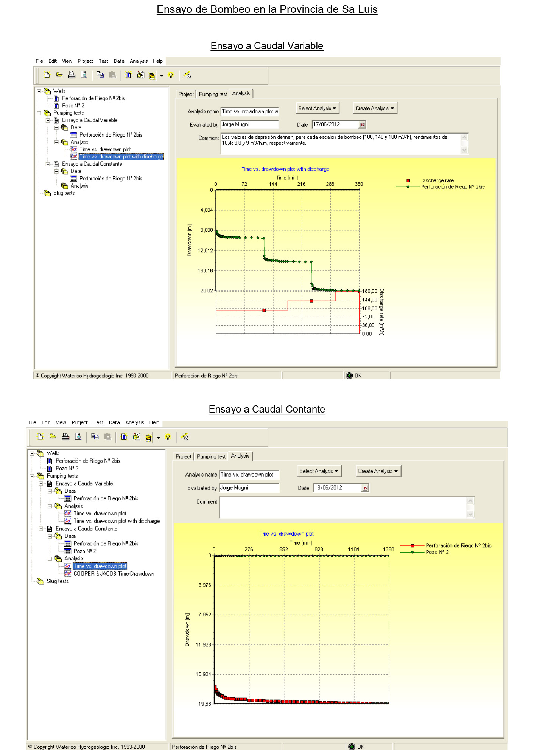This screenshot has width=534, height=756.
Task: Open Create Analysis dropdown in Caudal Variable window
Action: [x=375, y=109]
